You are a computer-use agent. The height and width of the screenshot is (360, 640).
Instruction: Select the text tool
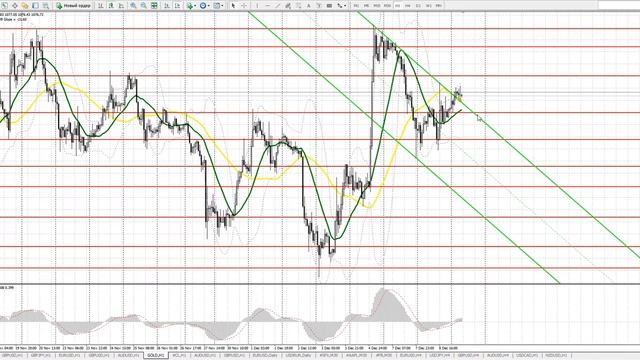309,6
